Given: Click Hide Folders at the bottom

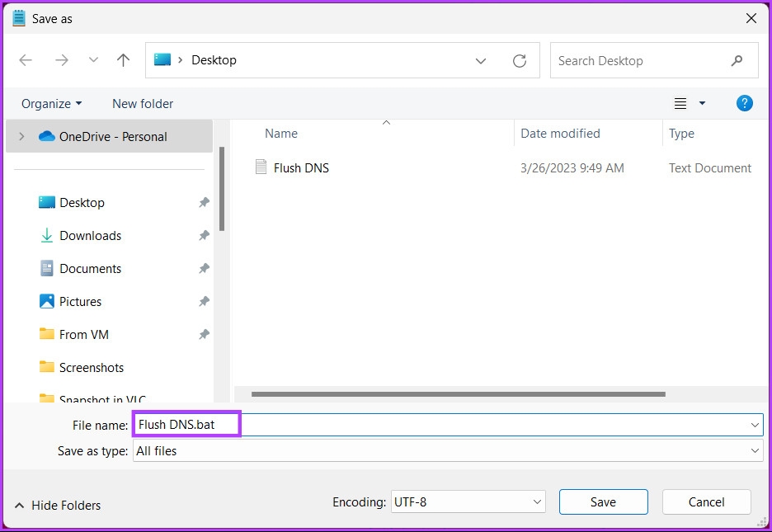Looking at the screenshot, I should [56, 505].
